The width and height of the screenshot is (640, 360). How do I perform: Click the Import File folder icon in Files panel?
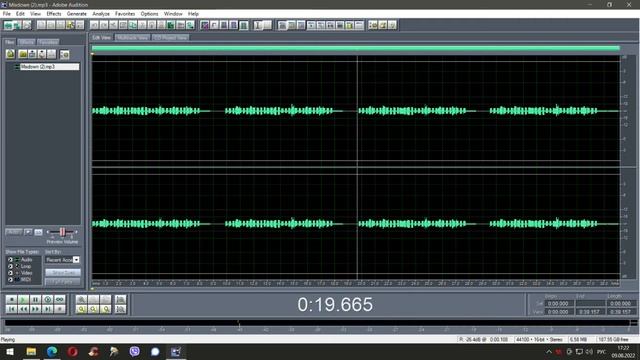tap(23, 54)
